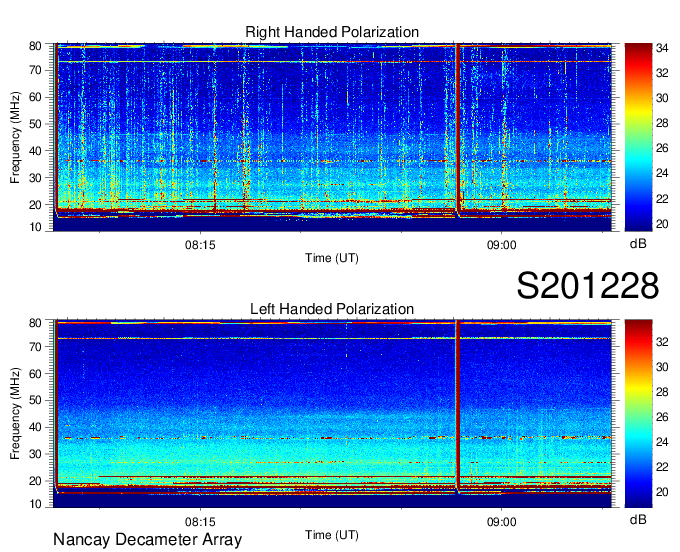
Task: Click the 09:00 time label under lower plot
Action: [501, 522]
